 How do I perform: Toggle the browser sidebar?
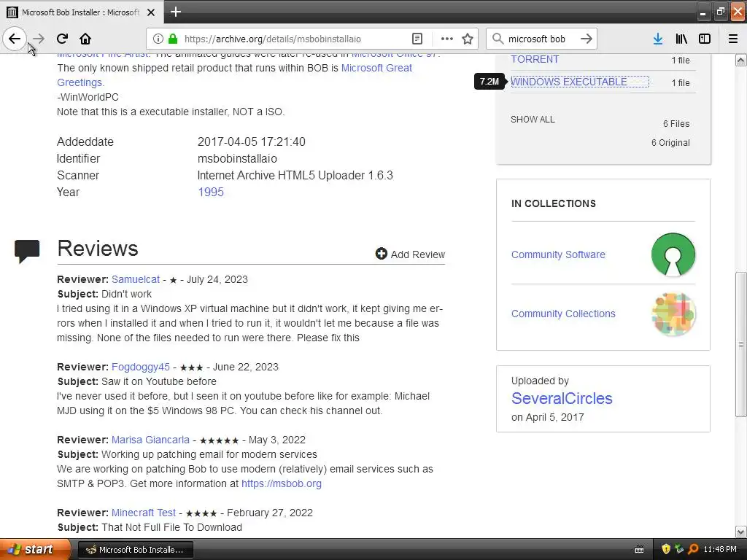705,39
